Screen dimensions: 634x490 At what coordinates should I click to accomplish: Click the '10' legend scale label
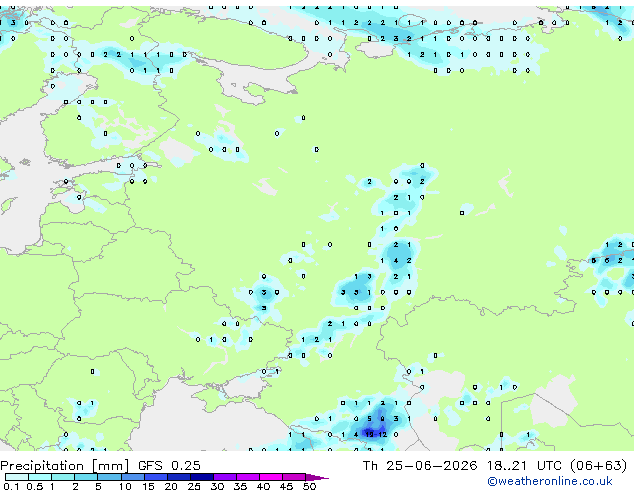(x=125, y=486)
